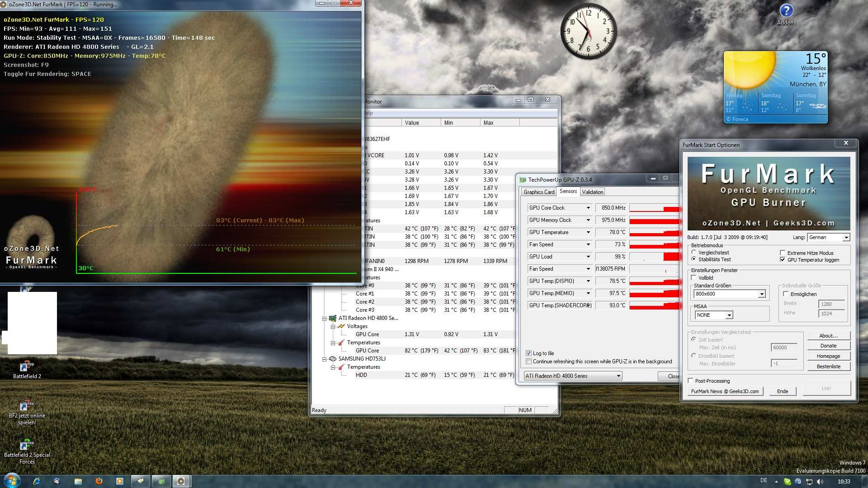Click the Max. Zeit input field
The width and height of the screenshot is (868, 488).
pyautogui.click(x=783, y=347)
